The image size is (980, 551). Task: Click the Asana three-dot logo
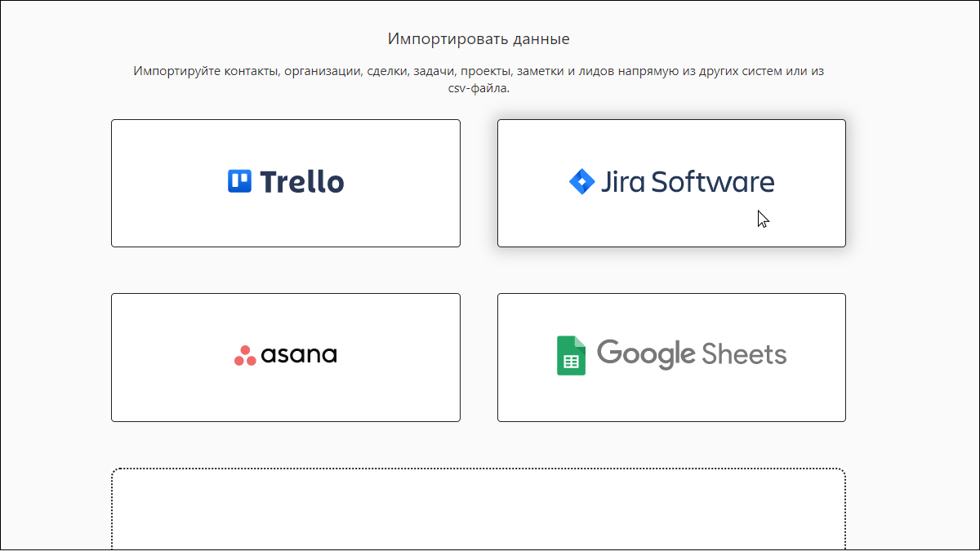pos(243,355)
